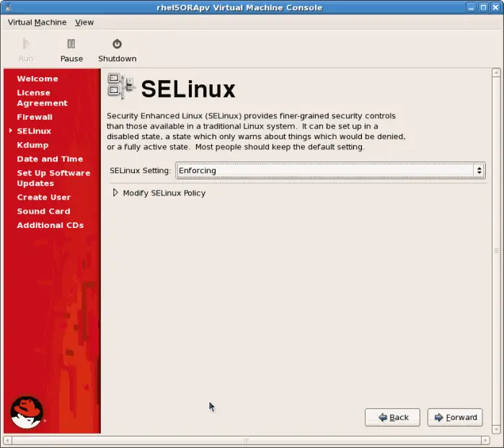The height and width of the screenshot is (448, 504).
Task: Select Firewall in the sidebar
Action: [x=35, y=117]
